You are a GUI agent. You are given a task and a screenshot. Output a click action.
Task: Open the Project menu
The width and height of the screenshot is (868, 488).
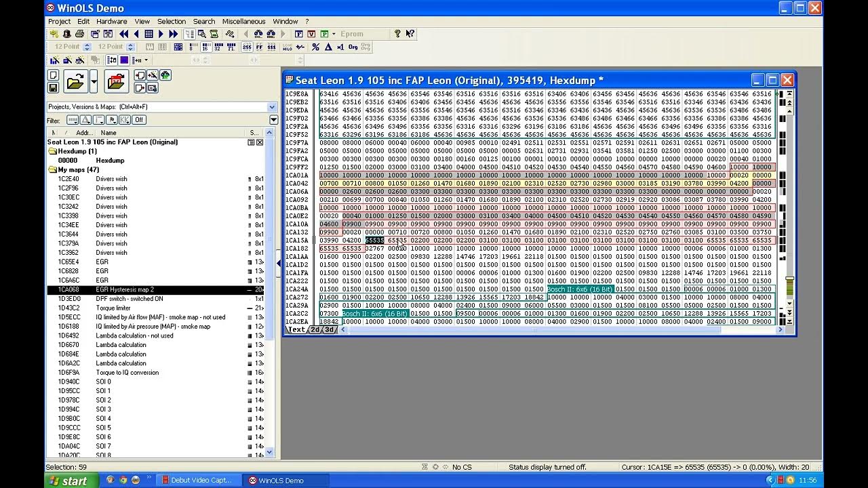pos(59,21)
